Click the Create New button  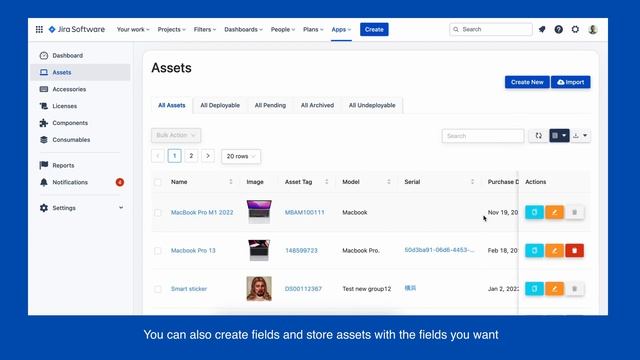pos(527,82)
